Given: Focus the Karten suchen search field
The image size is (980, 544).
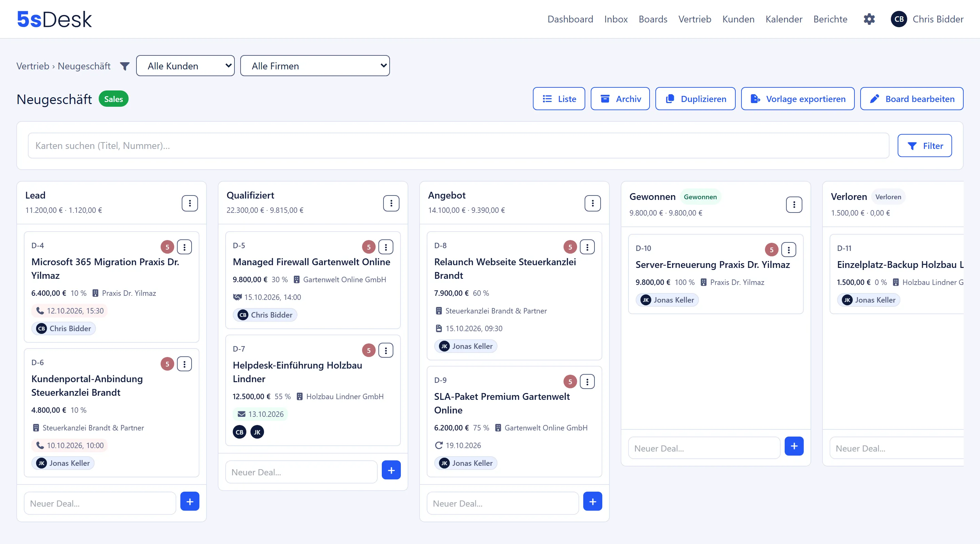Looking at the screenshot, I should tap(458, 146).
